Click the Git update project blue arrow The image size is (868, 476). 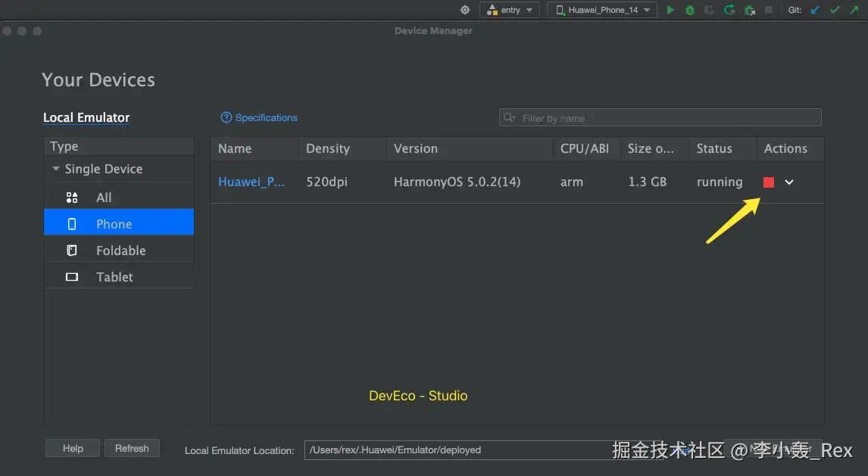click(815, 10)
